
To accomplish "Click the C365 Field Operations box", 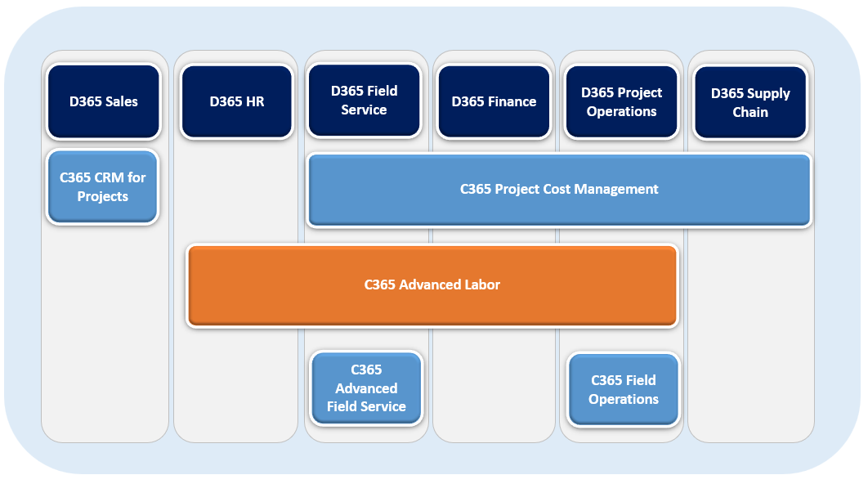I will click(623, 389).
